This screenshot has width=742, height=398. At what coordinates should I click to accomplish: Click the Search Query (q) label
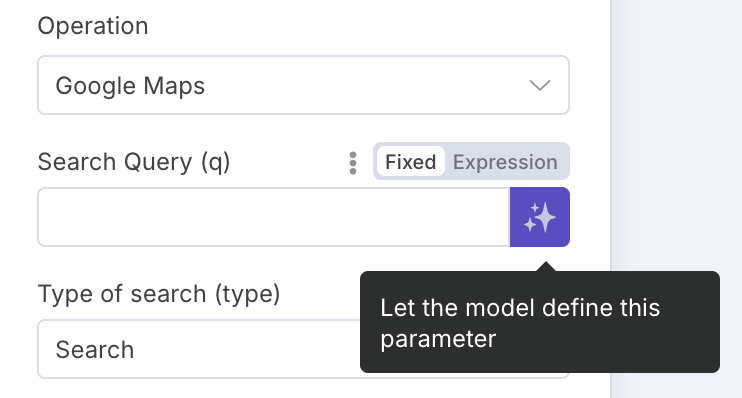coord(134,162)
